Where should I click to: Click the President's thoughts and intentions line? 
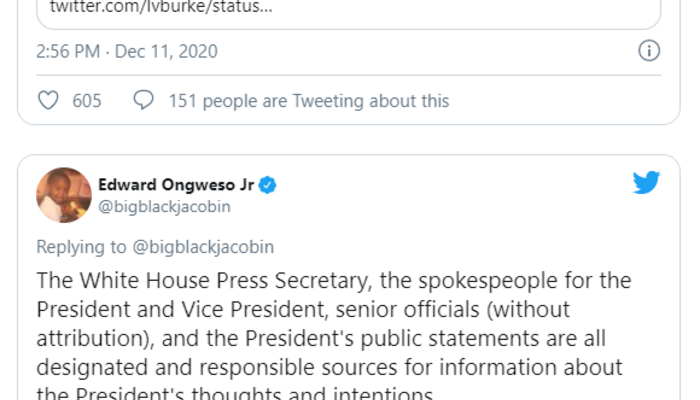pos(235,394)
